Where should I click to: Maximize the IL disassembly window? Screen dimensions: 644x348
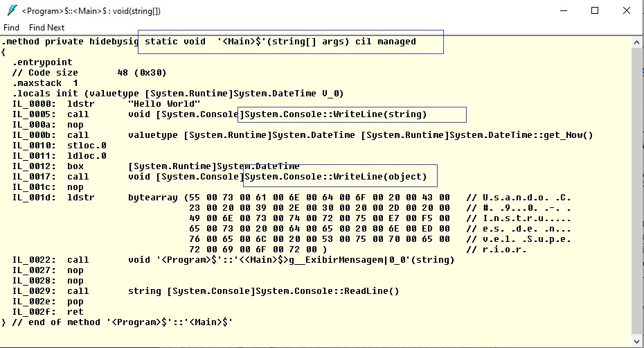595,10
